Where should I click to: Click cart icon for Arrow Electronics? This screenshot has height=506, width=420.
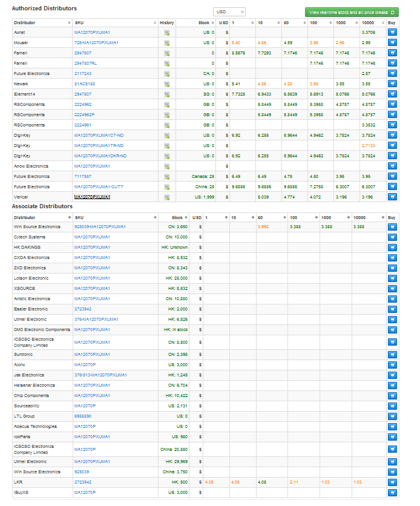click(392, 166)
